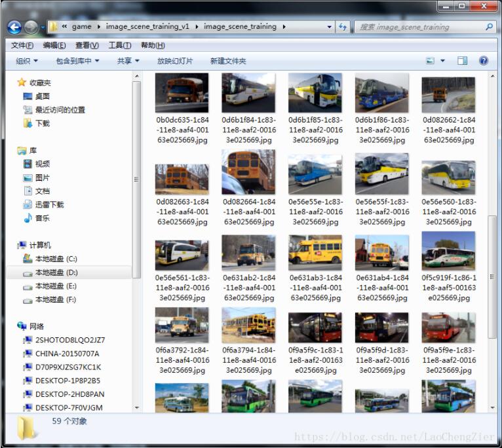Screen dimensions: 502x448
Task: Select image 0d6b1f84-1c83 coach thumbnail
Action: pyautogui.click(x=248, y=93)
